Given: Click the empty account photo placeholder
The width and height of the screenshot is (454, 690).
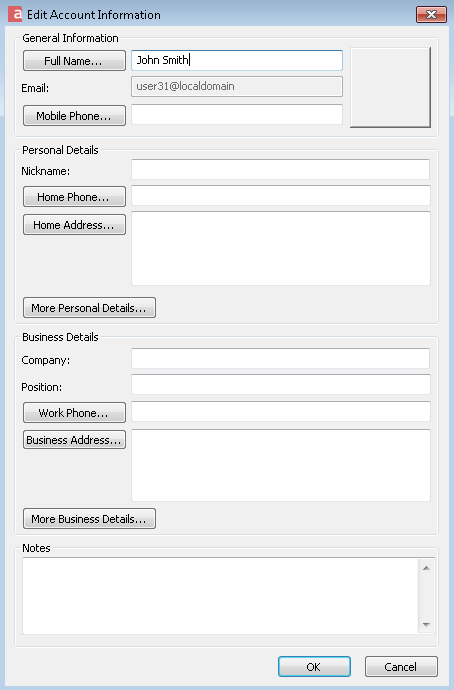Looking at the screenshot, I should (390, 88).
